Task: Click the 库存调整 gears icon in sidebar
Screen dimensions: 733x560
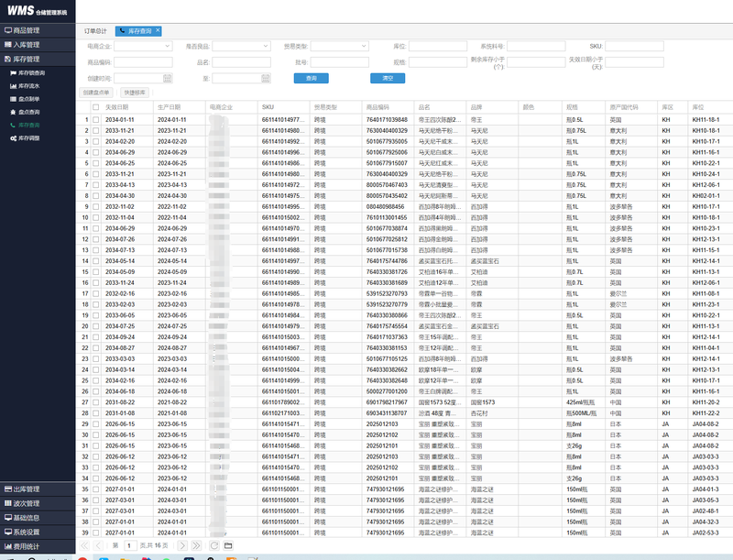Action: pos(13,138)
